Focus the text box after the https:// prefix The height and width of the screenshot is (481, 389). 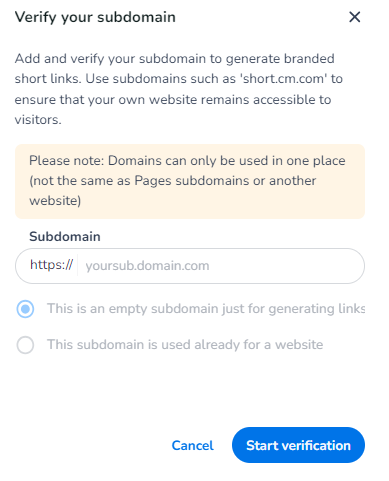[x=221, y=266]
